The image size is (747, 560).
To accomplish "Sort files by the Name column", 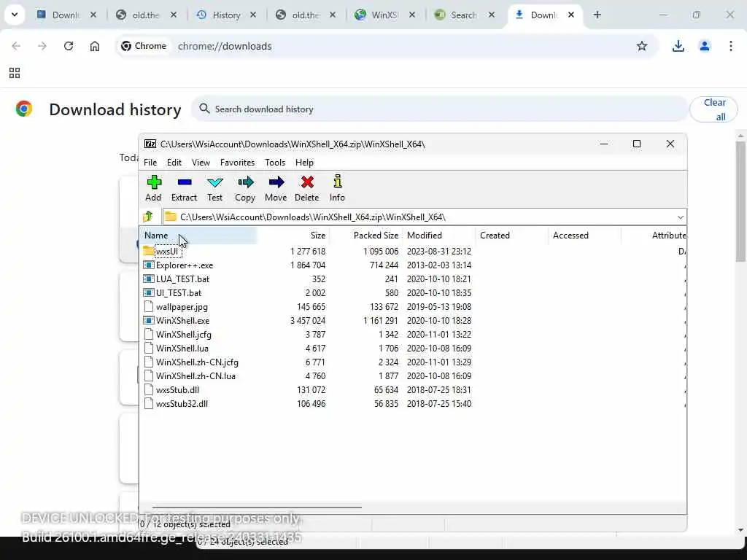I will coord(199,236).
